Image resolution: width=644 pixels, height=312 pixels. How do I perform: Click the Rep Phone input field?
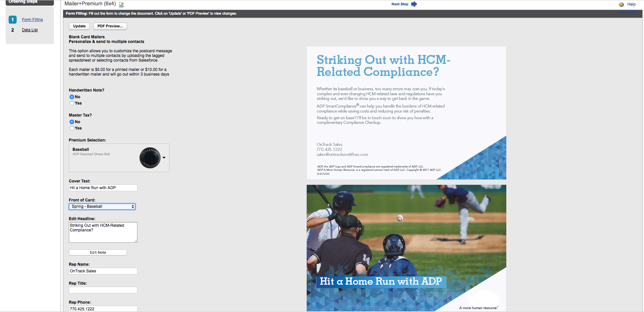point(103,309)
